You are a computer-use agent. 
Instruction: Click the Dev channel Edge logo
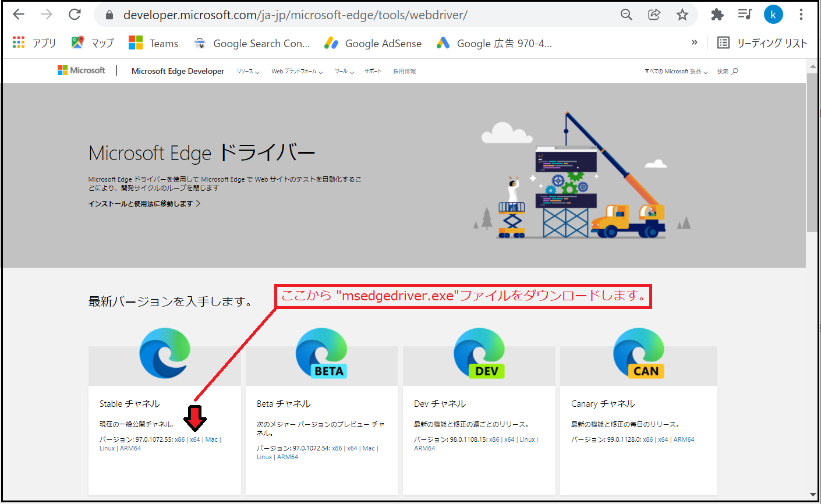click(x=479, y=353)
